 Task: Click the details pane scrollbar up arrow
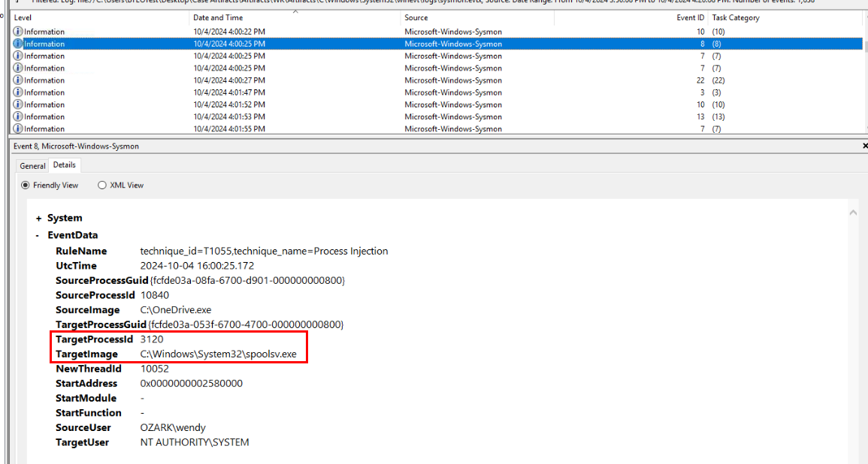853,213
